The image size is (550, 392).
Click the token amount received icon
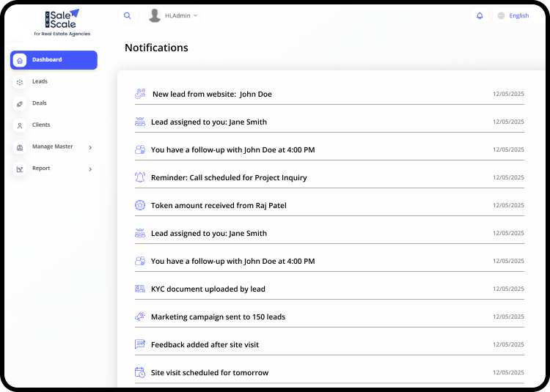coord(140,205)
